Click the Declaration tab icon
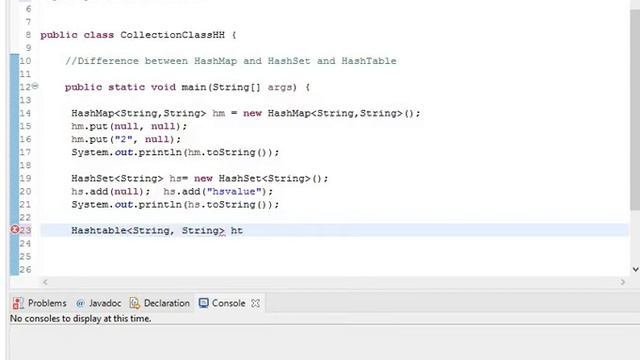 click(134, 303)
